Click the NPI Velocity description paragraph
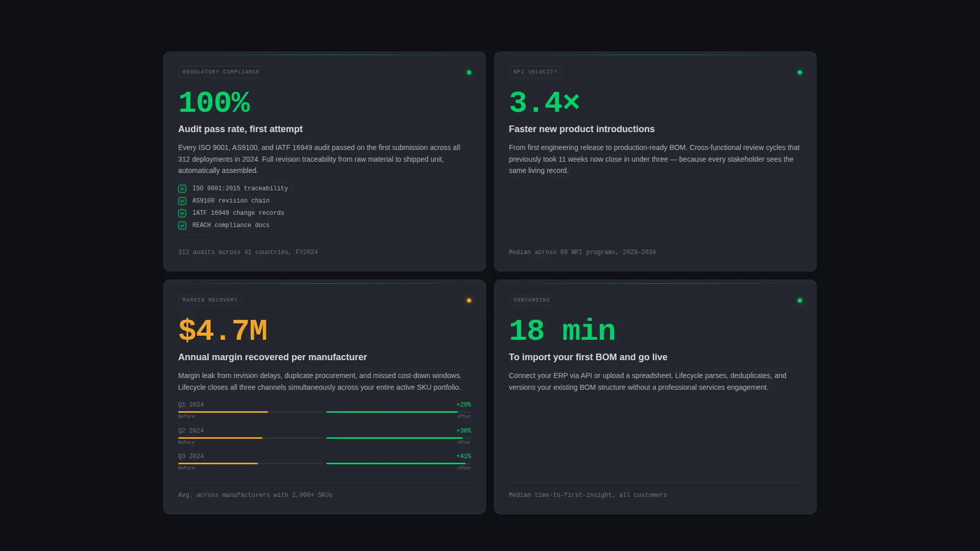The height and width of the screenshot is (551, 980). pos(654,159)
